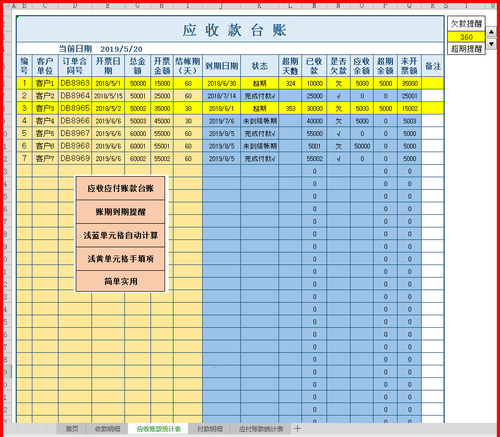
Task: Select order number cell DB8965
Action: coord(75,108)
